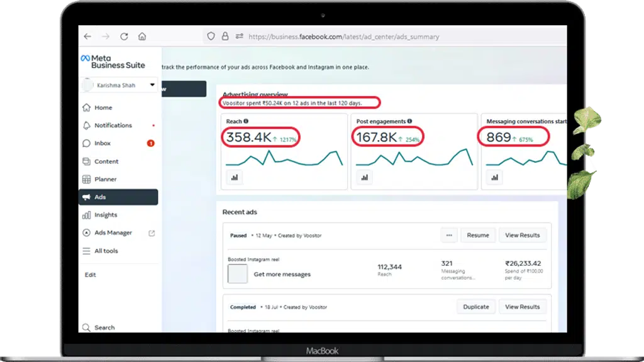Click the 167.8K post engagements value
The height and width of the screenshot is (362, 644).
point(377,137)
